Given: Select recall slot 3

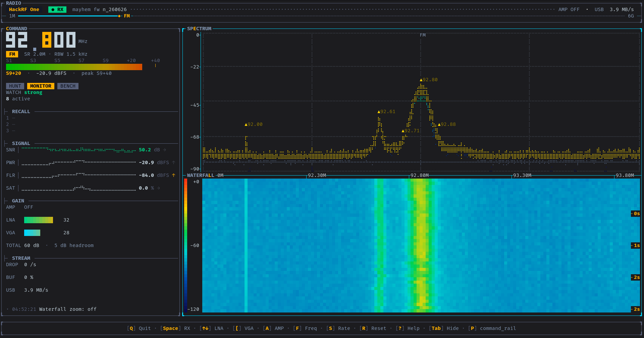Looking at the screenshot, I should point(11,131).
